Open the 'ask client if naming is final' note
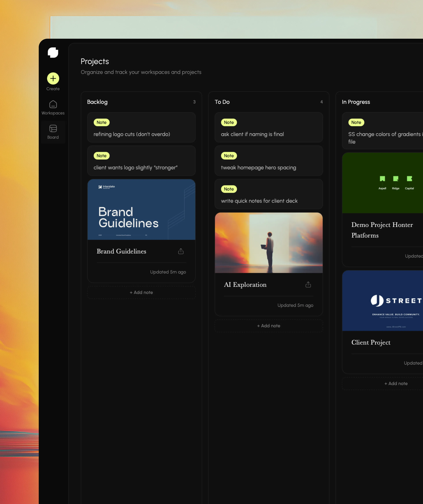 coord(269,127)
